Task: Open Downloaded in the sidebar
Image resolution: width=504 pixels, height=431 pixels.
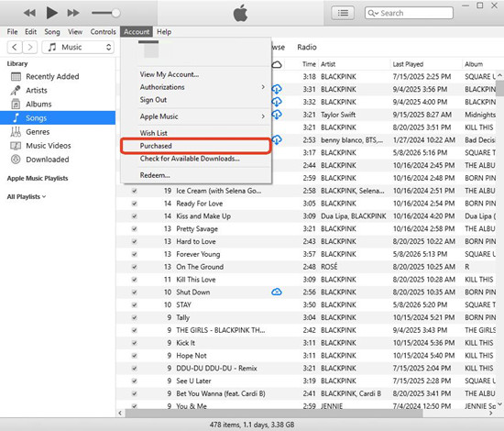Action: tap(48, 160)
